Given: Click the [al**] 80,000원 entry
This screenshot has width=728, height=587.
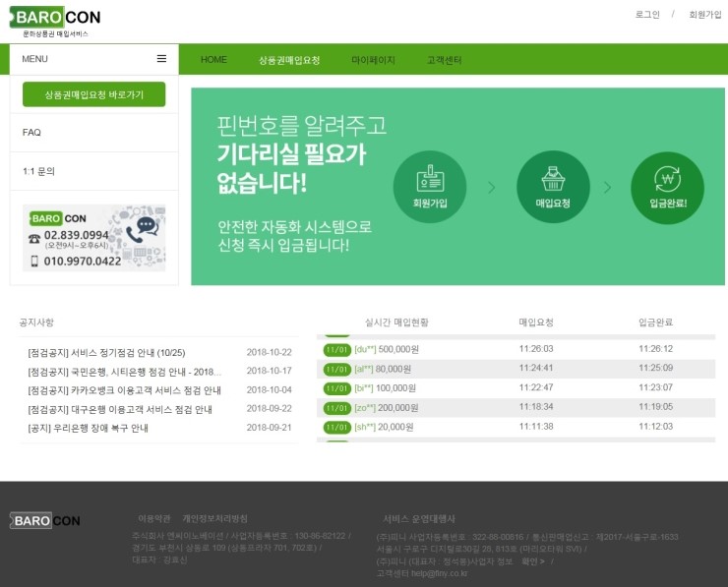Looking at the screenshot, I should tap(383, 369).
